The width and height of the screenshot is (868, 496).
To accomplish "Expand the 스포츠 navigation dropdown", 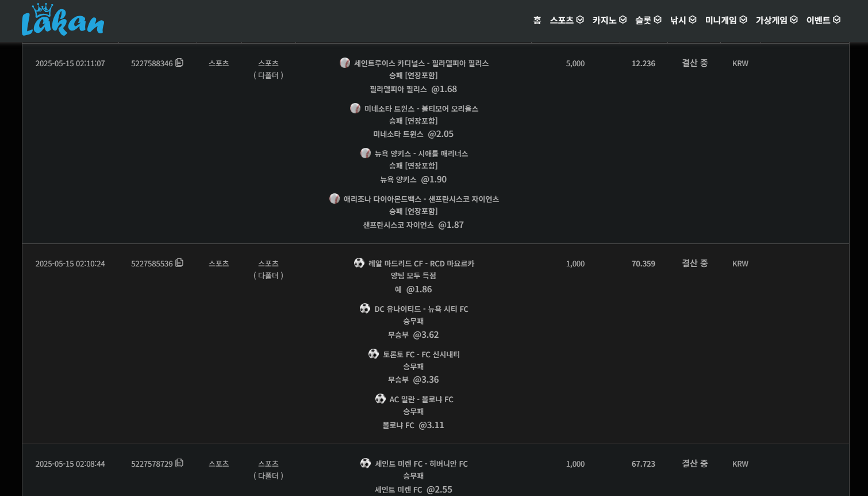I will (580, 20).
